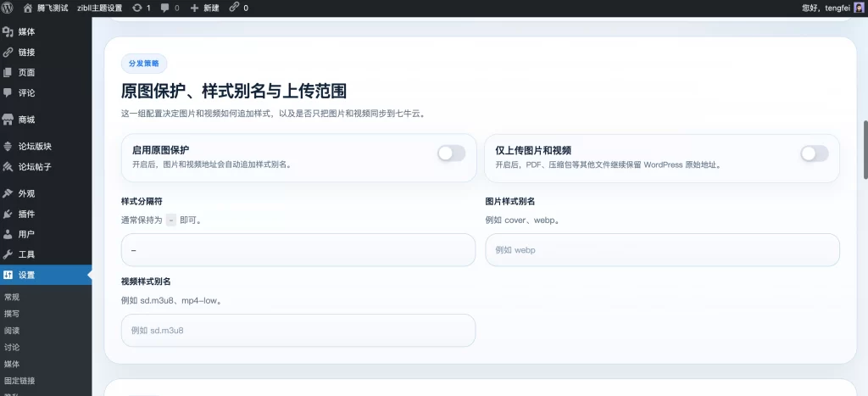Click the 分发策略 badge
Viewport: 868px width, 396px height.
tap(144, 64)
